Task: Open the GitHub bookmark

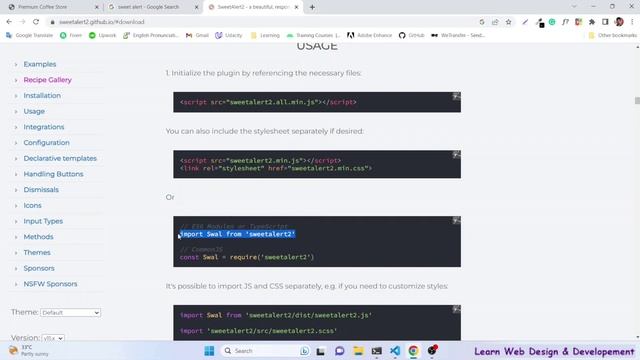Action: click(x=411, y=36)
